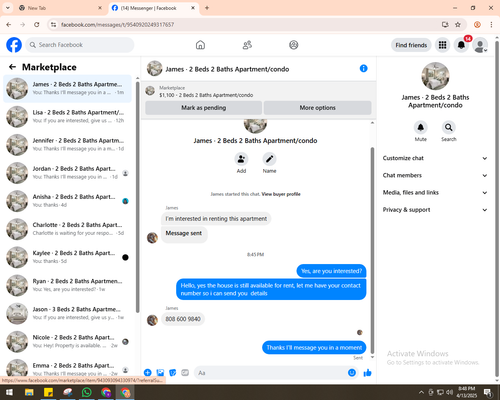
Task: Open View buyer profile link
Action: pos(281,194)
